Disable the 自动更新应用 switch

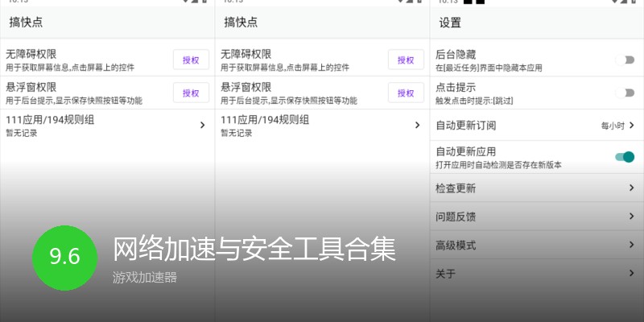tap(625, 157)
